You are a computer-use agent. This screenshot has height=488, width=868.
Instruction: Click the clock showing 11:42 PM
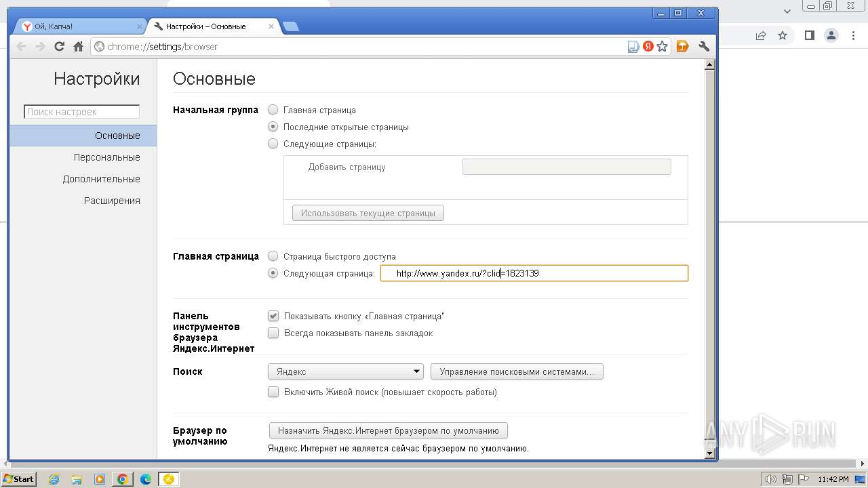[x=833, y=479]
